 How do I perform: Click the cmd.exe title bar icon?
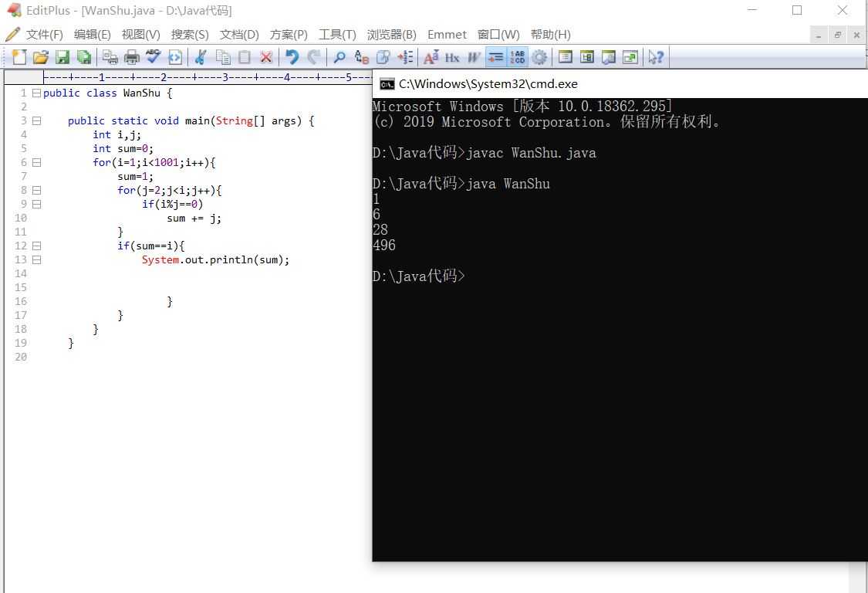click(387, 84)
